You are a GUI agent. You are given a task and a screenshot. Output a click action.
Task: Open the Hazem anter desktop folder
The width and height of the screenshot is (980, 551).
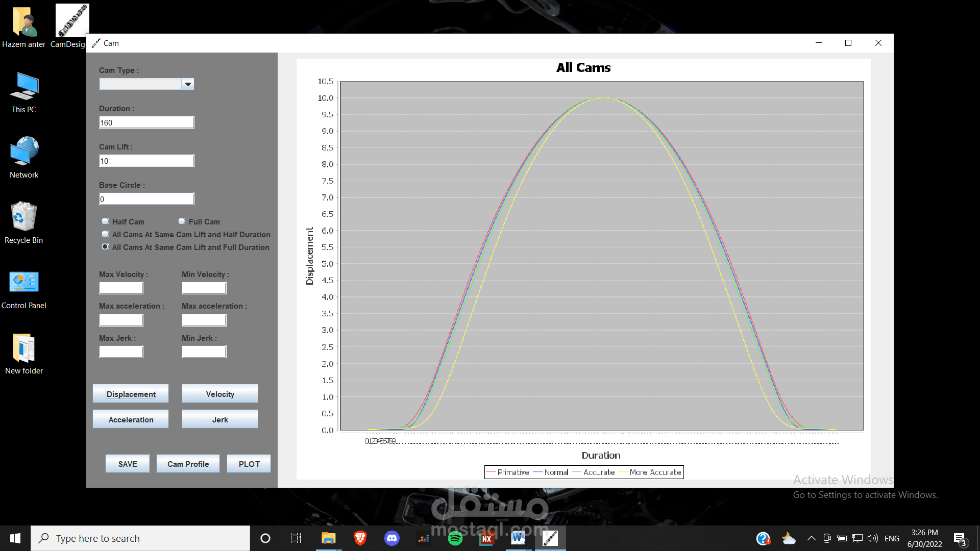click(x=23, y=27)
